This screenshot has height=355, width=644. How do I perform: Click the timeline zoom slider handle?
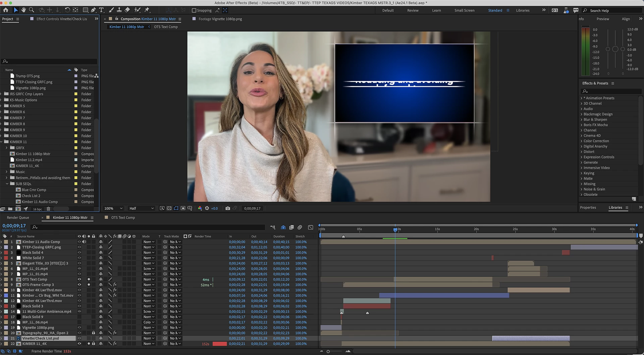328,351
